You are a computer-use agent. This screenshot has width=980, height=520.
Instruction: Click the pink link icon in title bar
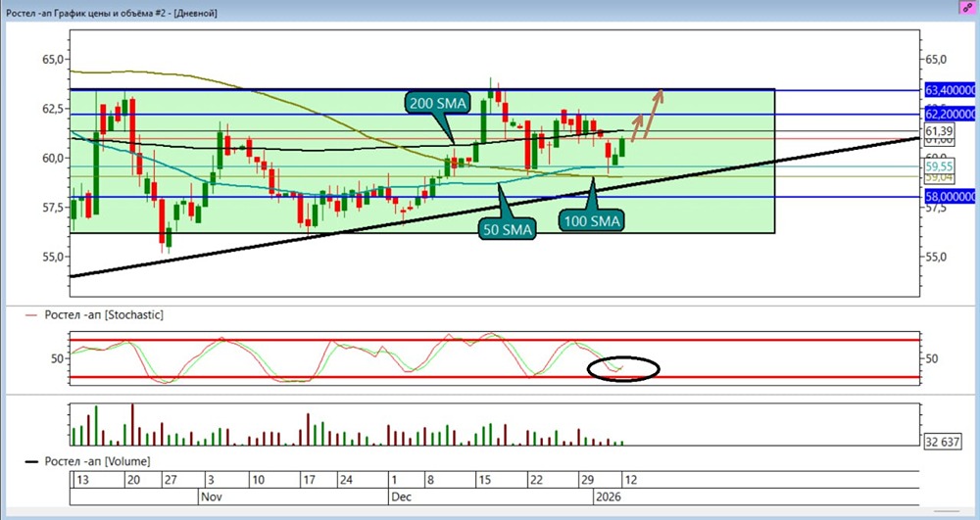tap(967, 8)
